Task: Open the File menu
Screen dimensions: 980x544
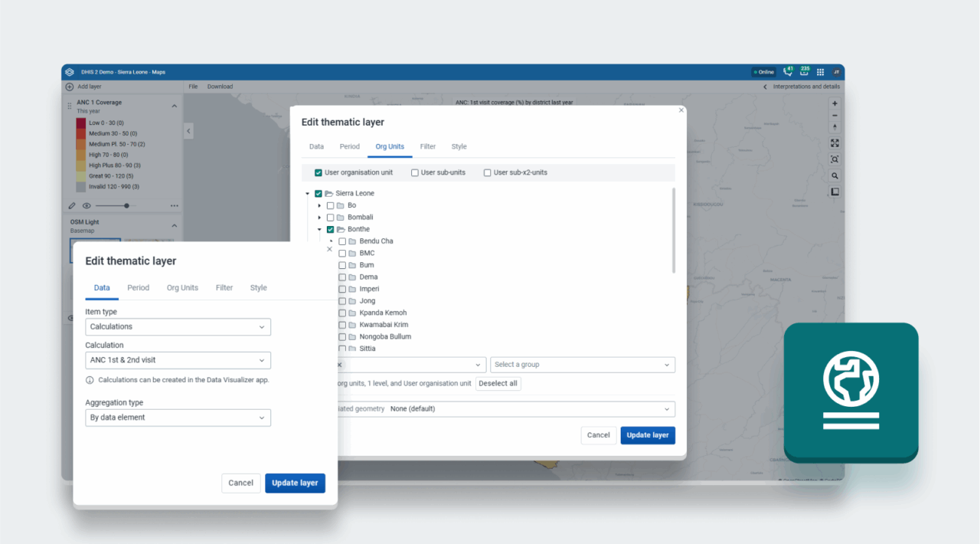Action: tap(194, 87)
